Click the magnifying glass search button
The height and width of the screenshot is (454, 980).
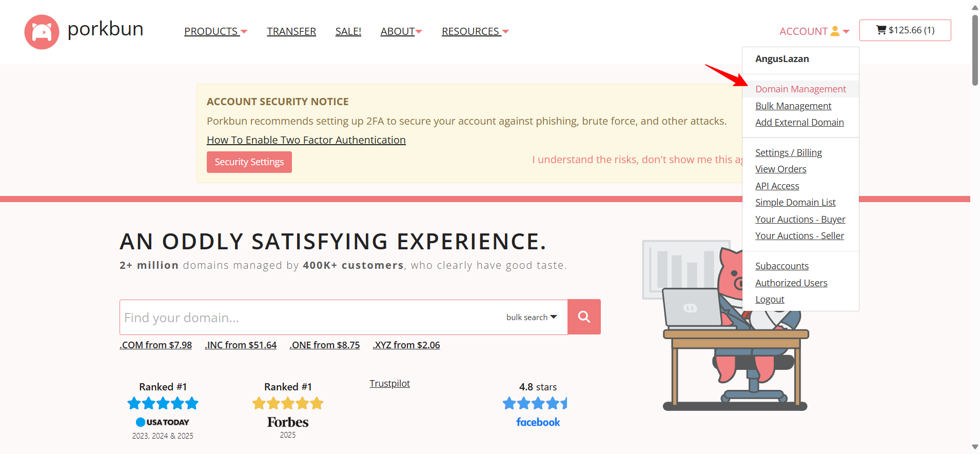coord(584,317)
